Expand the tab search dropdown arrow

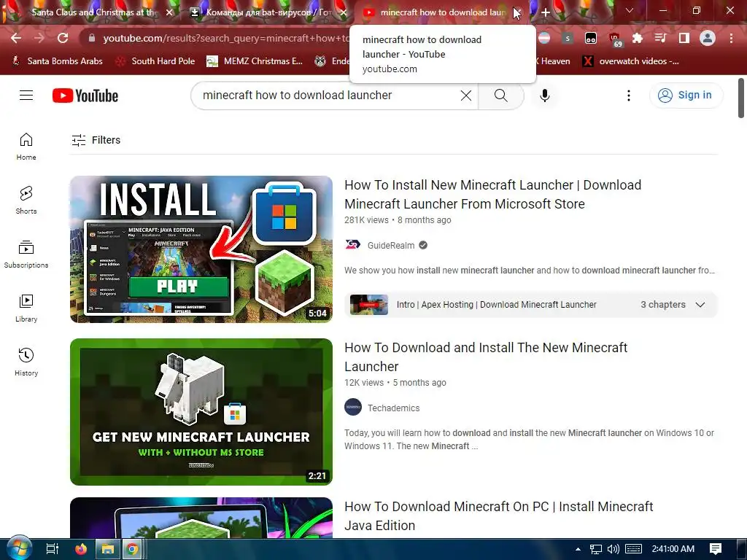tap(630, 10)
